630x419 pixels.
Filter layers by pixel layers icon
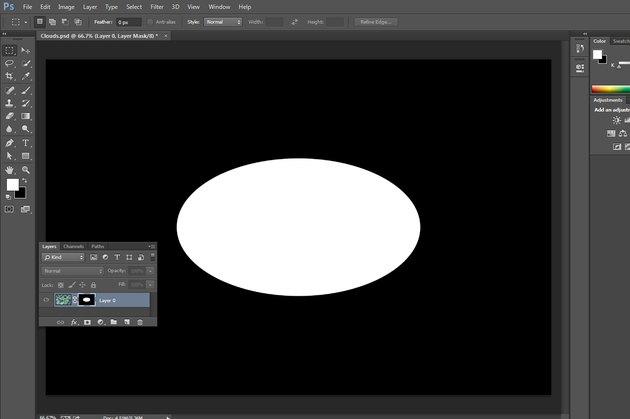tap(94, 257)
